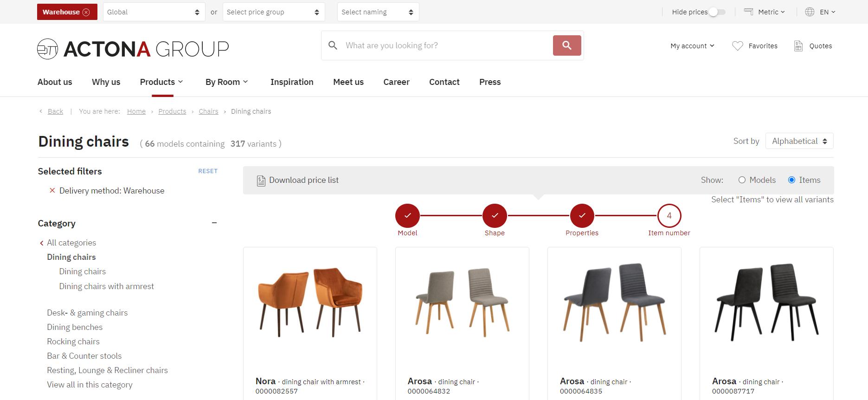This screenshot has height=400, width=868.
Task: Click the Properties step circle
Action: 582,216
